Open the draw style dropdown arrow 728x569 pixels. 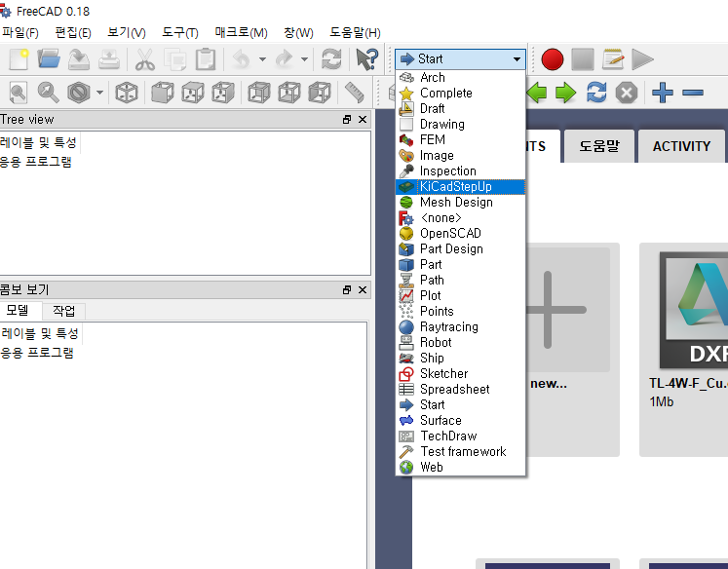(x=99, y=93)
